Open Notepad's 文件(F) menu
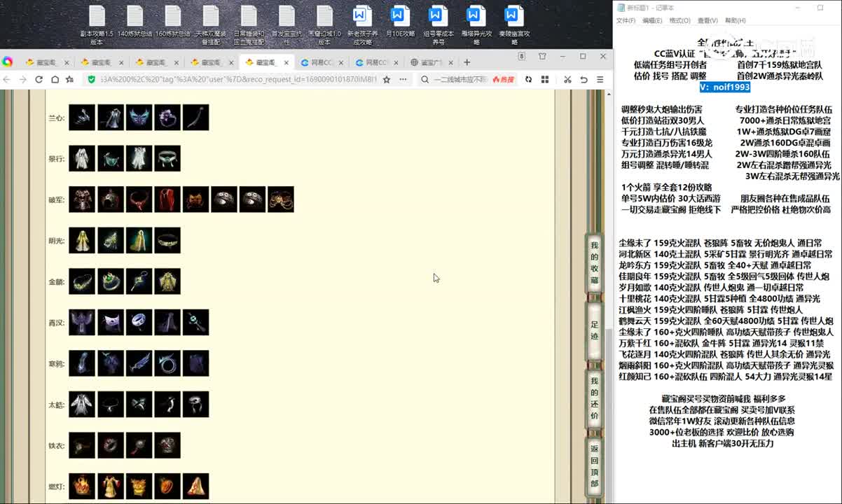 (626, 21)
